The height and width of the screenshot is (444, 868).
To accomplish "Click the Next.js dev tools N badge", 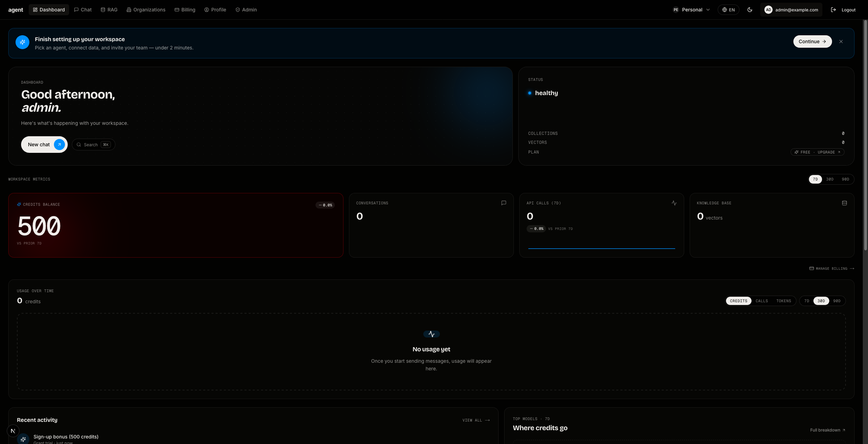I will 13,431.
